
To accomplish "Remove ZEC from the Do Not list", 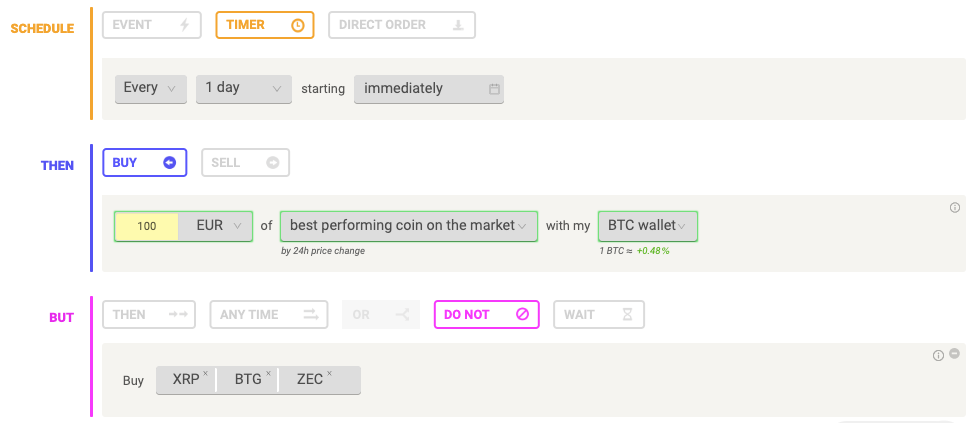I will pos(329,373).
